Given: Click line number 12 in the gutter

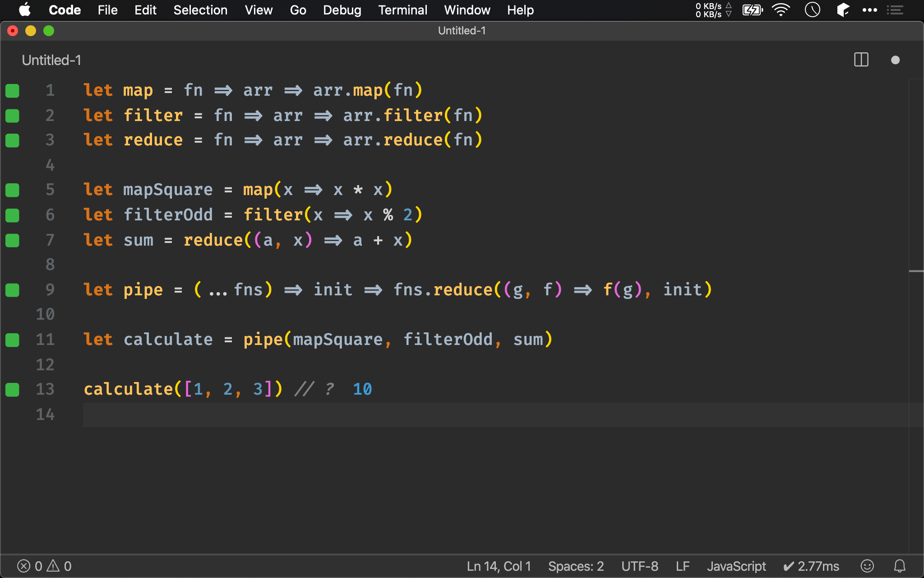Looking at the screenshot, I should pyautogui.click(x=45, y=364).
